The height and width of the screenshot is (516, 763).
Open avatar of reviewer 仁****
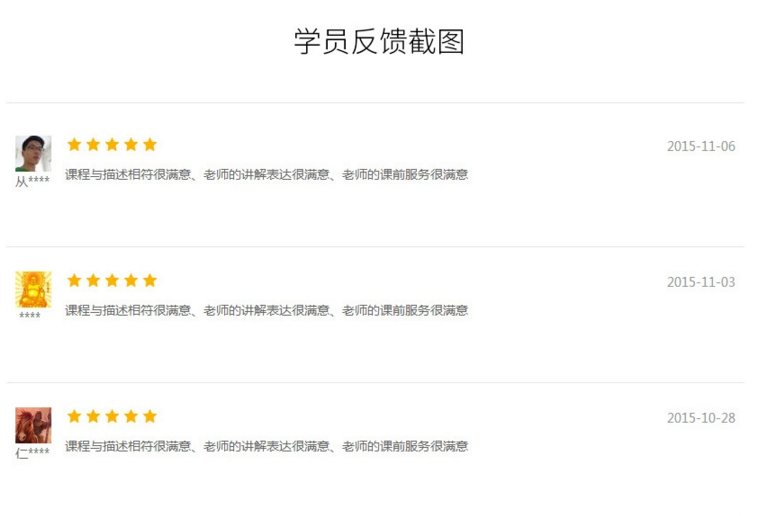coord(33,425)
